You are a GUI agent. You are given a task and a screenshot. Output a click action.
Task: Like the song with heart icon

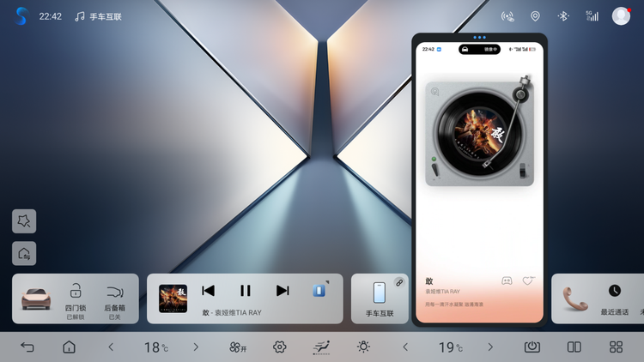click(529, 281)
